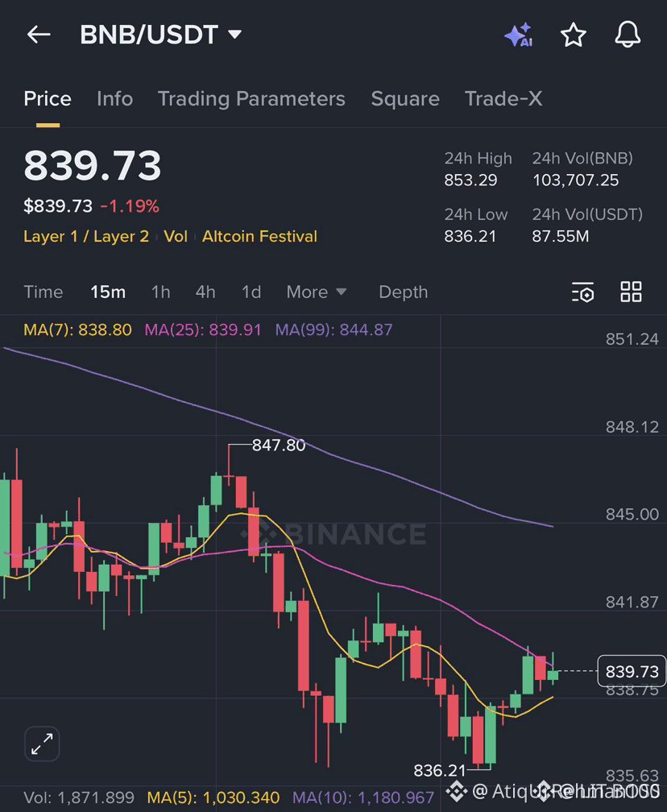The height and width of the screenshot is (812, 667).
Task: Open the Square tab
Action: (405, 98)
